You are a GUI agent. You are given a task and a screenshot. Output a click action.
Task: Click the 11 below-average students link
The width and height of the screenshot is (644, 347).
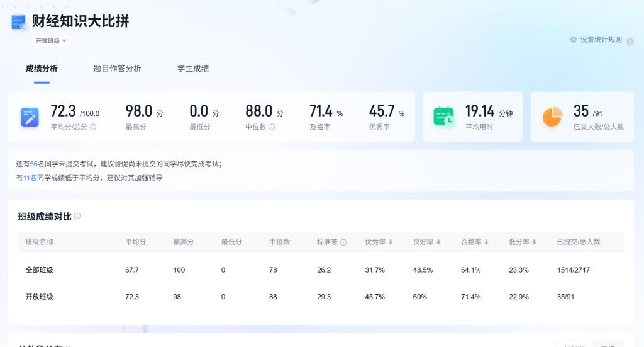(x=30, y=178)
